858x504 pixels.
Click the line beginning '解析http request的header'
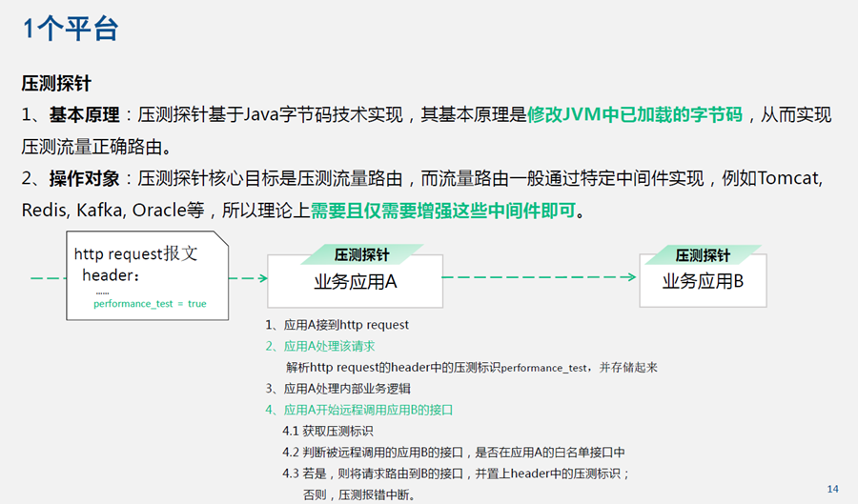pyautogui.click(x=471, y=368)
